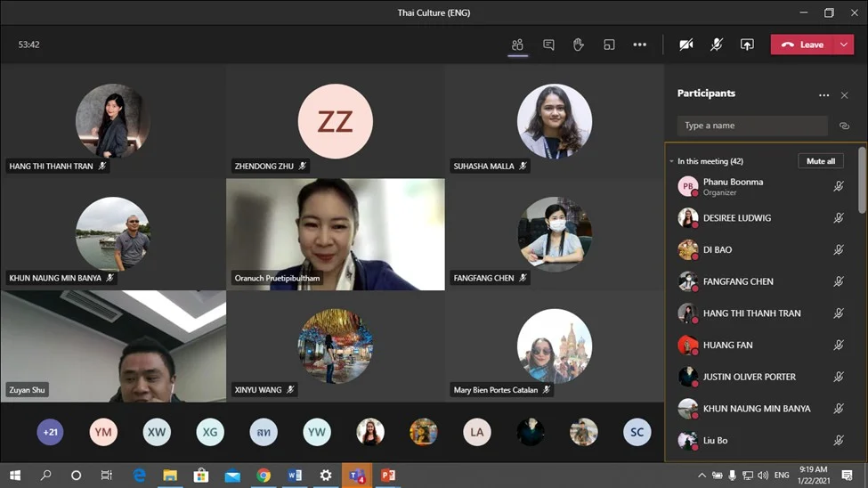The height and width of the screenshot is (488, 868).
Task: Click the Mute all button
Action: pyautogui.click(x=820, y=161)
